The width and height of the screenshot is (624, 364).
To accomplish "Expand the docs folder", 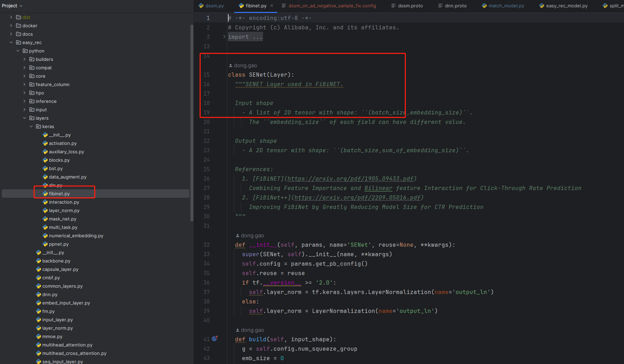I will coord(11,34).
